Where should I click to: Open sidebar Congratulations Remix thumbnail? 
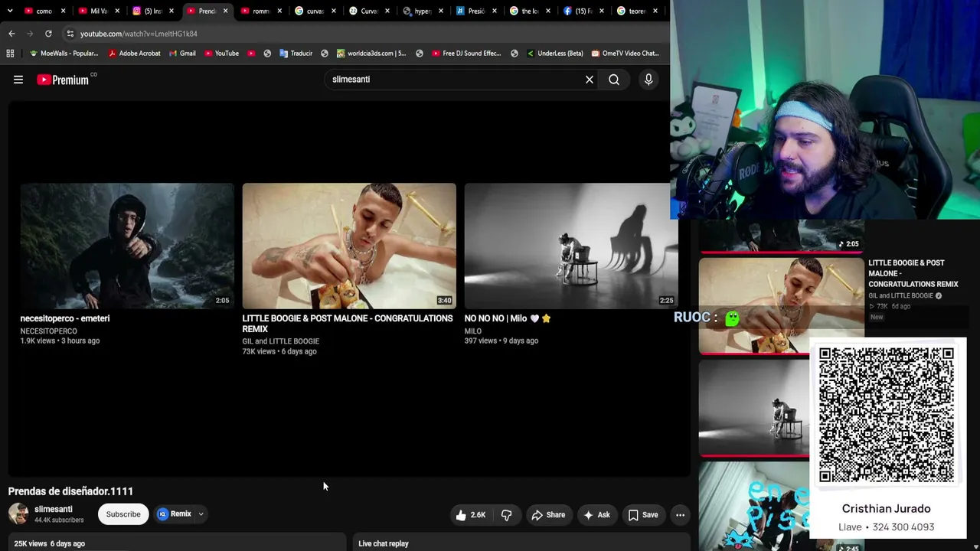point(781,306)
